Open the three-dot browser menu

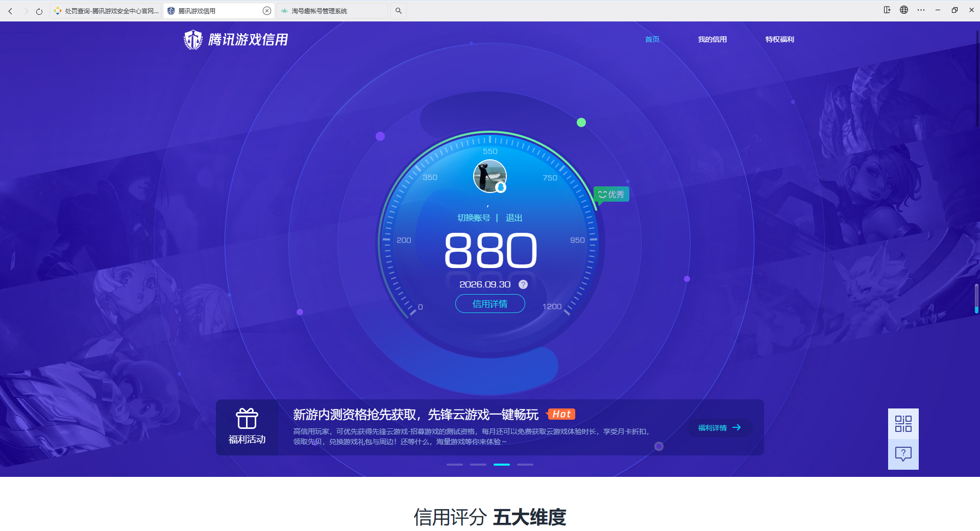(921, 10)
